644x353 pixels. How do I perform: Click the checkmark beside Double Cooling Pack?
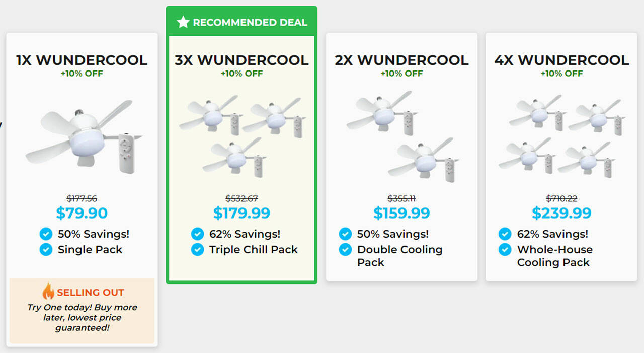pos(345,249)
